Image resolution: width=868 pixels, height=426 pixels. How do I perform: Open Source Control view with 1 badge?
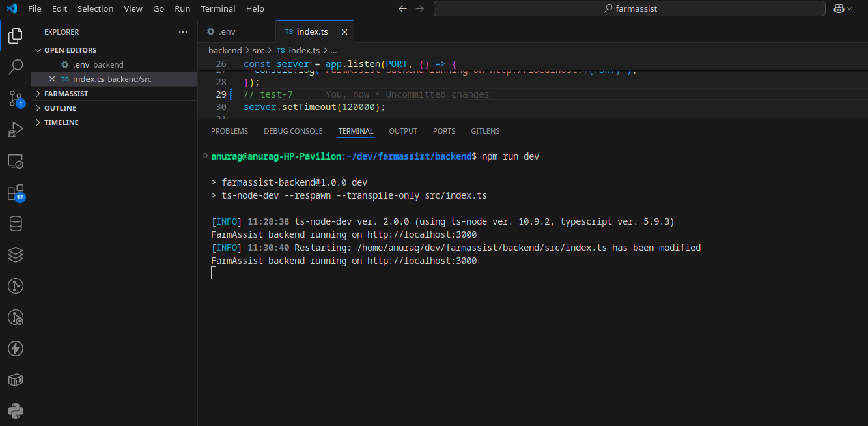point(16,98)
